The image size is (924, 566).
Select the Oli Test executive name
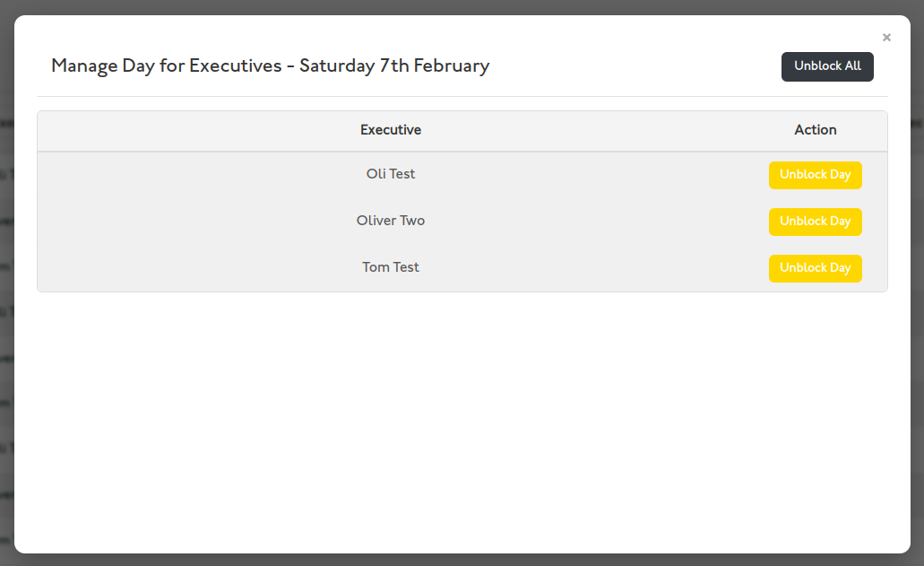[x=391, y=174]
